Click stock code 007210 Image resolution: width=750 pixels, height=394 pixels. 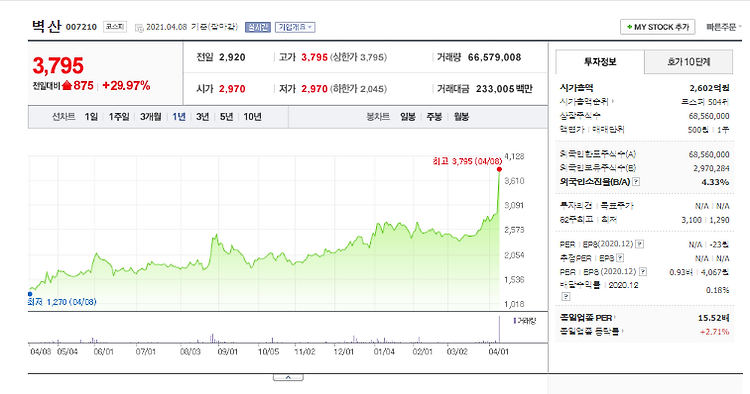pyautogui.click(x=81, y=27)
